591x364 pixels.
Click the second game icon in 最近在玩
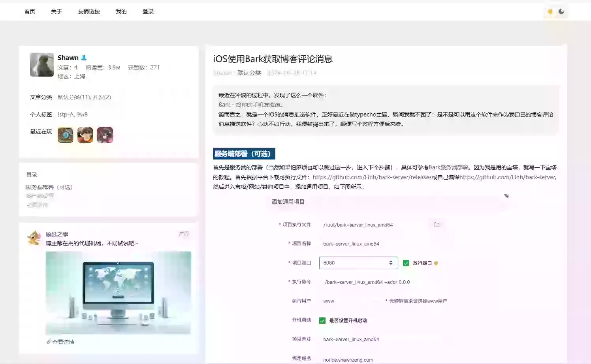point(85,135)
